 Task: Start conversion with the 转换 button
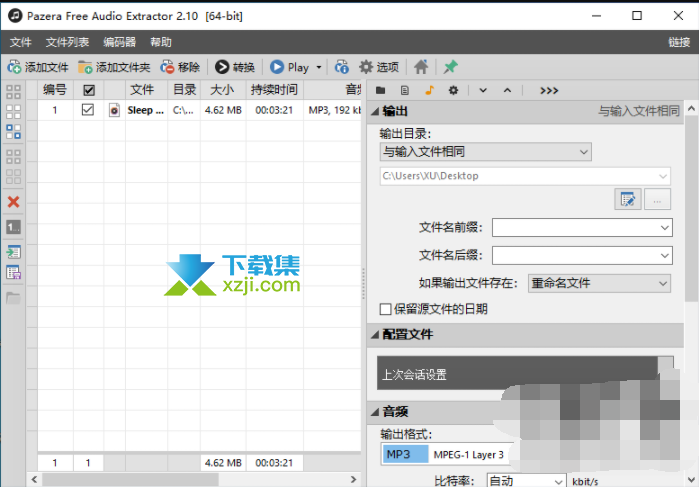click(x=235, y=67)
